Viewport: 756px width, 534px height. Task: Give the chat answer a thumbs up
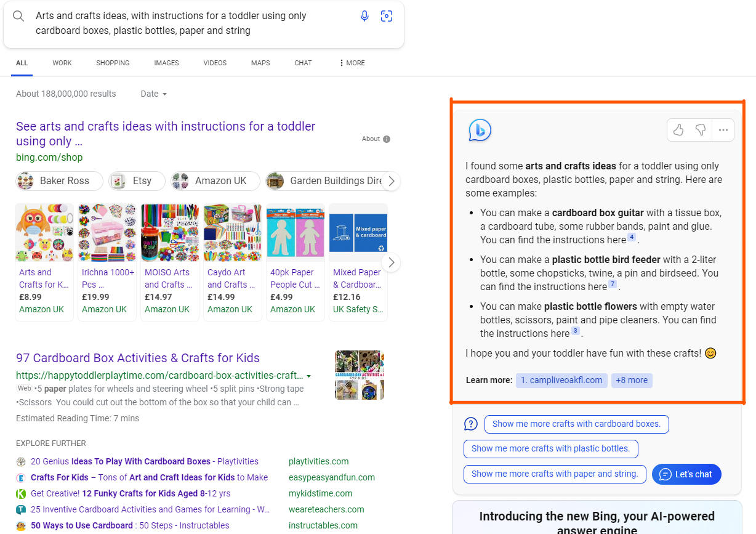678,130
